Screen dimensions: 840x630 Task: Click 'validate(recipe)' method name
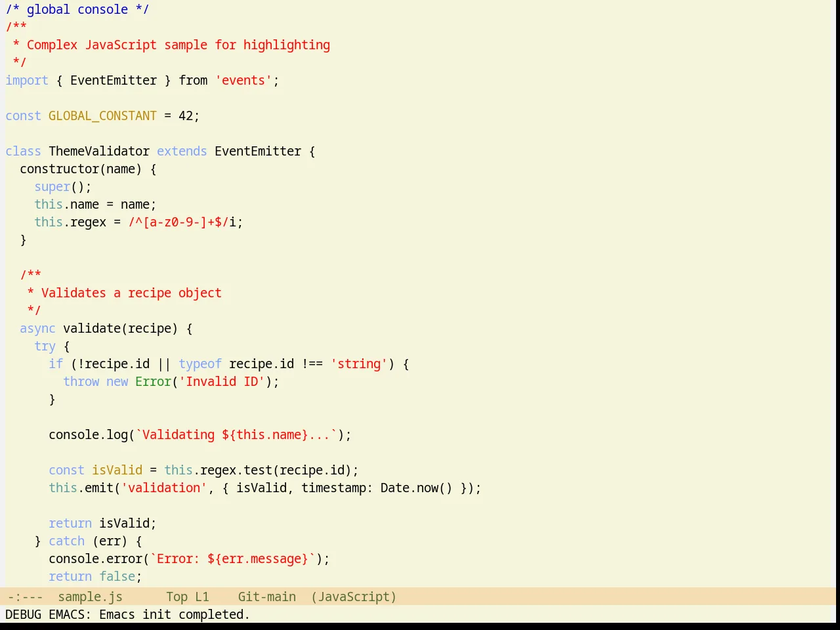point(121,328)
